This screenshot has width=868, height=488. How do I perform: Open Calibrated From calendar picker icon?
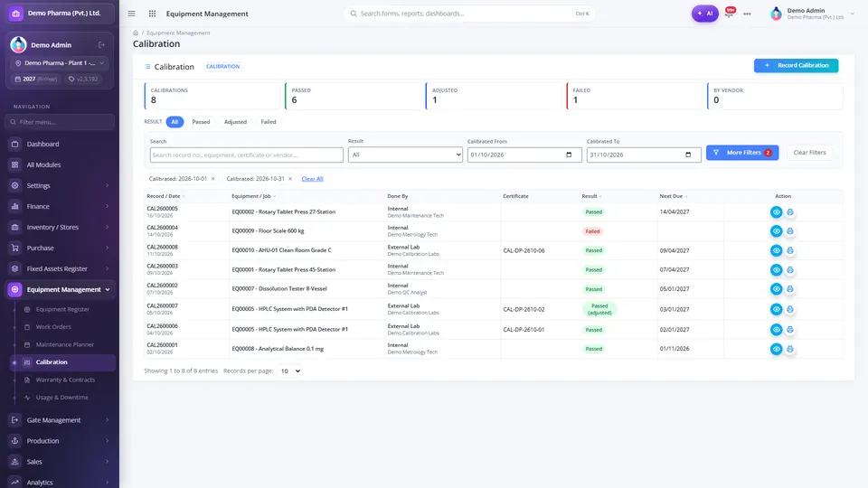(569, 155)
